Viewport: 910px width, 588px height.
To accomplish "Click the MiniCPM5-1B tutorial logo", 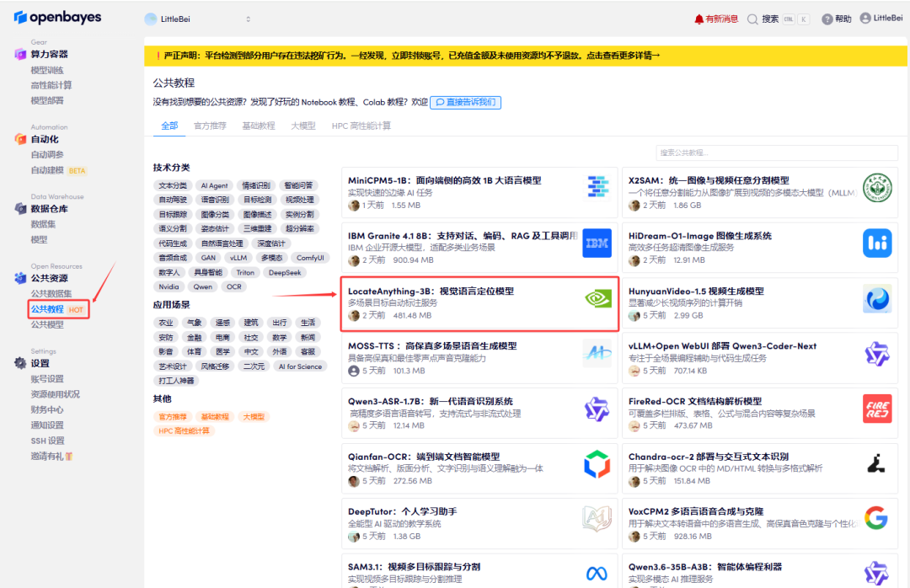I will (597, 187).
